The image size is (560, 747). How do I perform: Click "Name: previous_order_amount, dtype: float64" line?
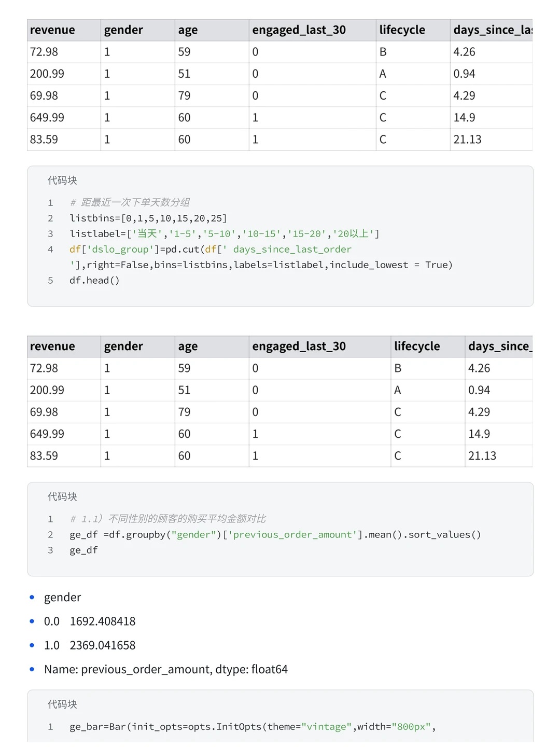point(165,669)
